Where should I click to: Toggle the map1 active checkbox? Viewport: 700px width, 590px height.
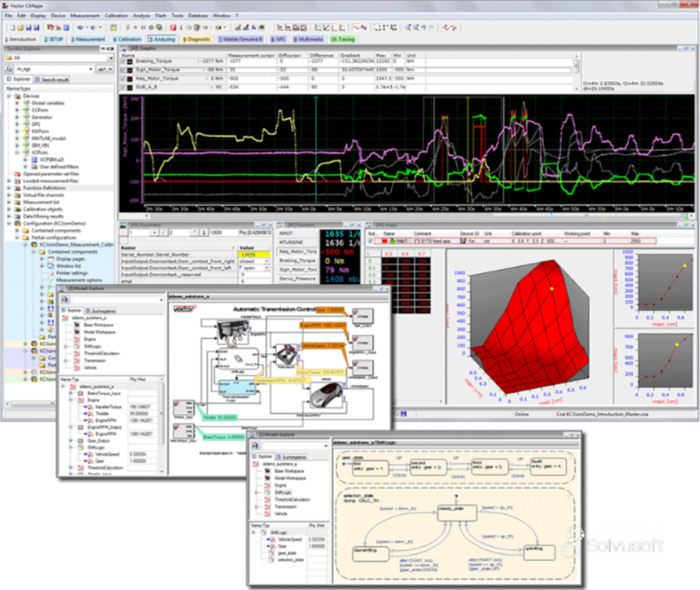click(x=371, y=240)
